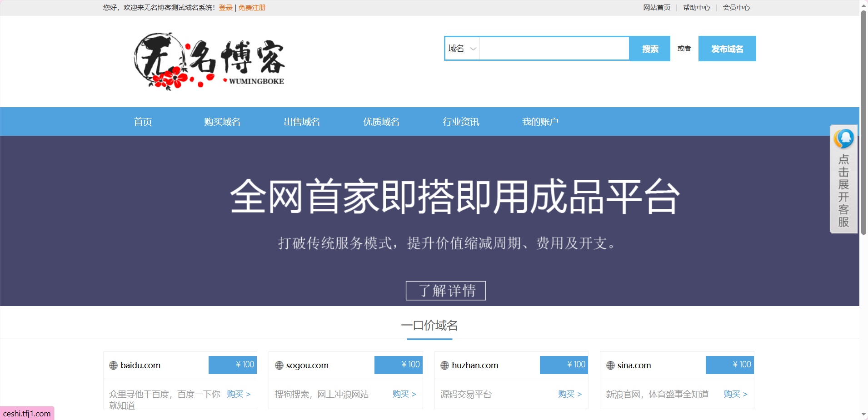Click 购买 link for baidu.com

(235, 394)
